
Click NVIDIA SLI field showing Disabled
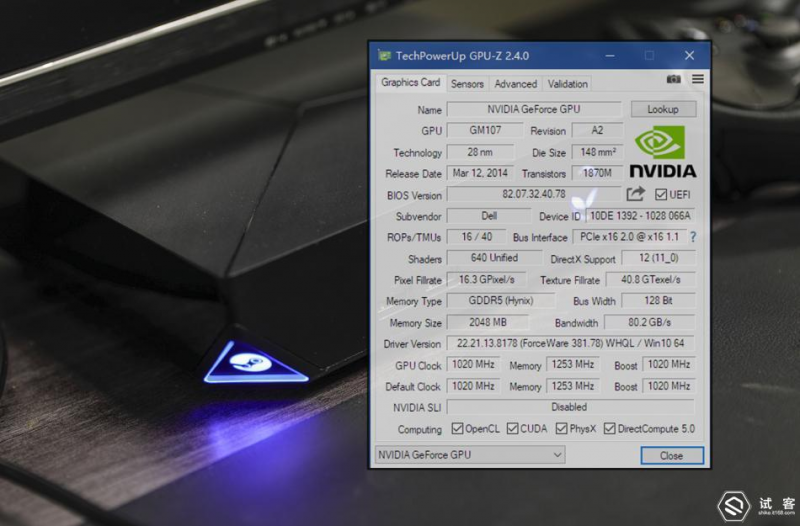point(571,407)
